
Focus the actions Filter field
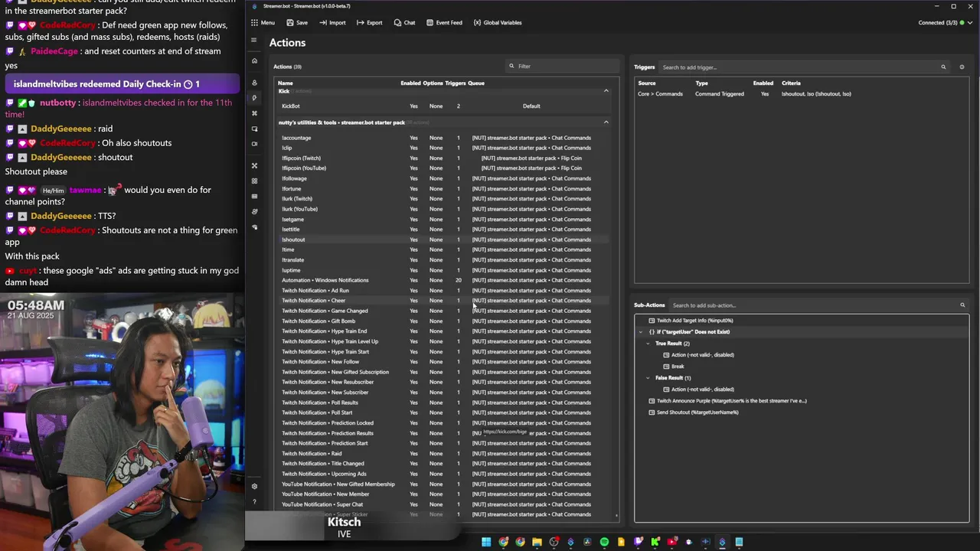(563, 66)
